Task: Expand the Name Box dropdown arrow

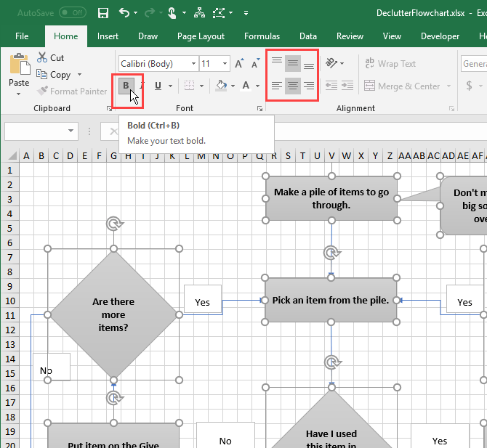Action: (71, 131)
